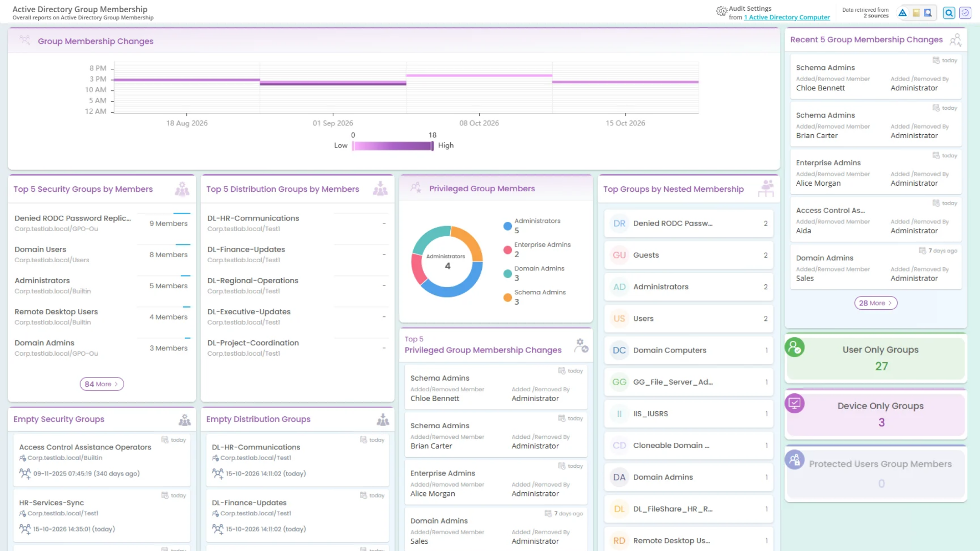Open the Remote Desktop Users security group entry
Image resolution: width=980 pixels, height=551 pixels.
102,317
